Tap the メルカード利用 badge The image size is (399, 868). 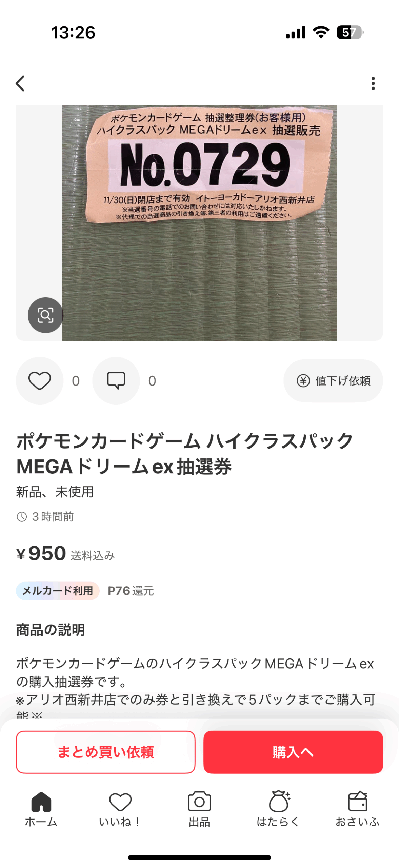pyautogui.click(x=58, y=591)
